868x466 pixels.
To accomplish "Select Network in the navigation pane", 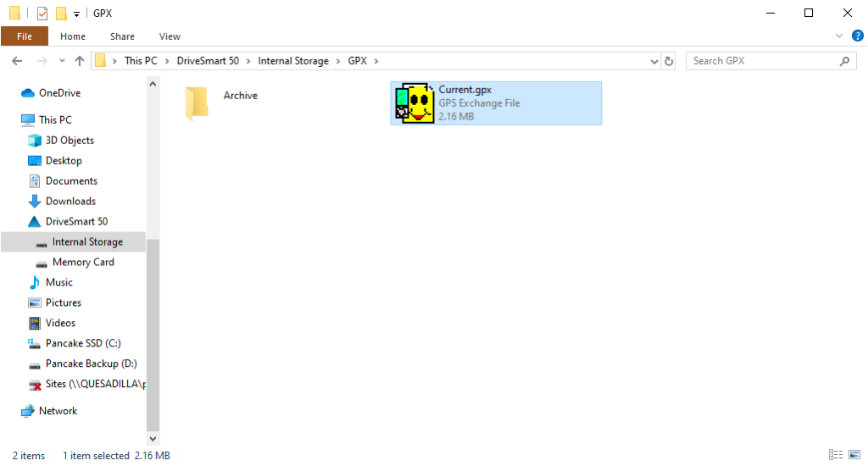I will tap(58, 411).
